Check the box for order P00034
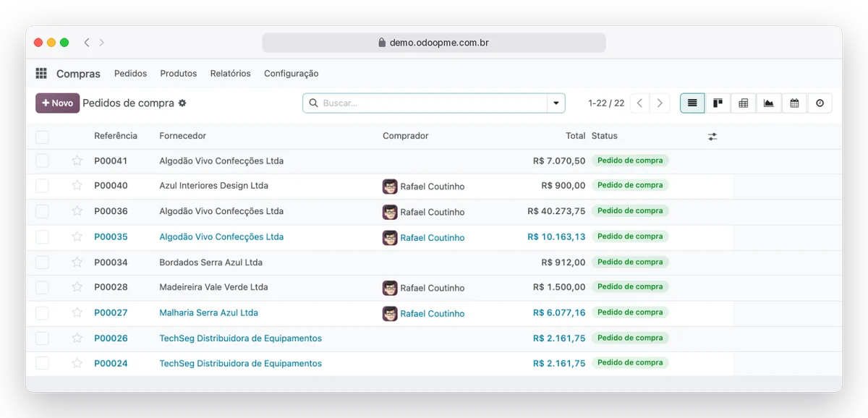 pos(42,263)
